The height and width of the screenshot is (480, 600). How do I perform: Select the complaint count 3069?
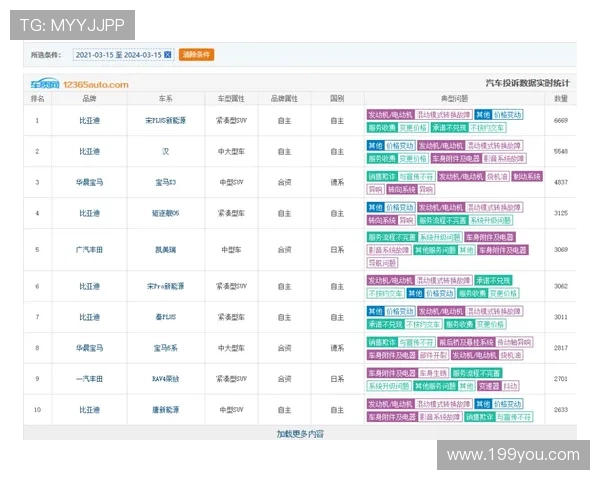[561, 250]
